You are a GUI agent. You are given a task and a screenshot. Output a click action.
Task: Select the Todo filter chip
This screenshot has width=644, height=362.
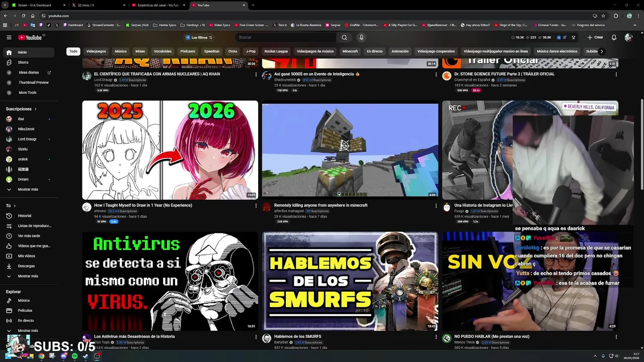tap(73, 51)
